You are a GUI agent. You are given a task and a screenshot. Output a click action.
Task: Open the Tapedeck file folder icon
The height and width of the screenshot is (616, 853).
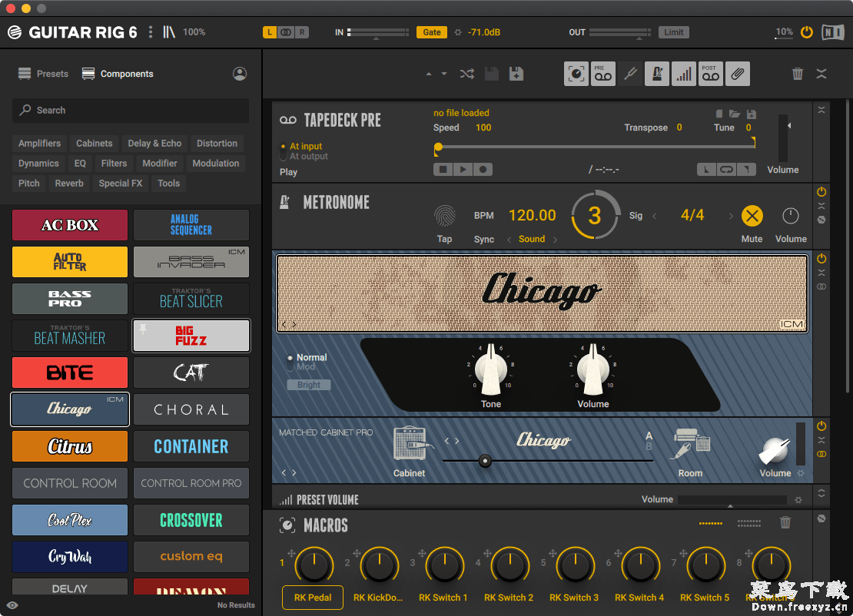pyautogui.click(x=735, y=114)
